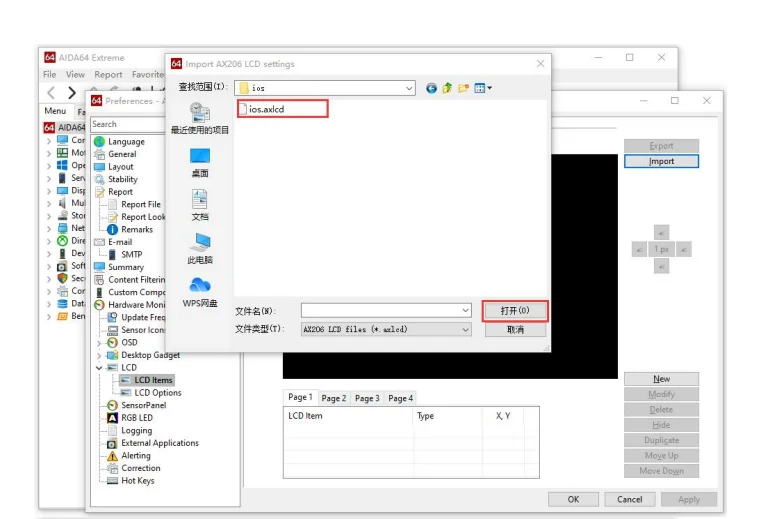
Task: Switch to the Page 1 tab
Action: coord(300,397)
